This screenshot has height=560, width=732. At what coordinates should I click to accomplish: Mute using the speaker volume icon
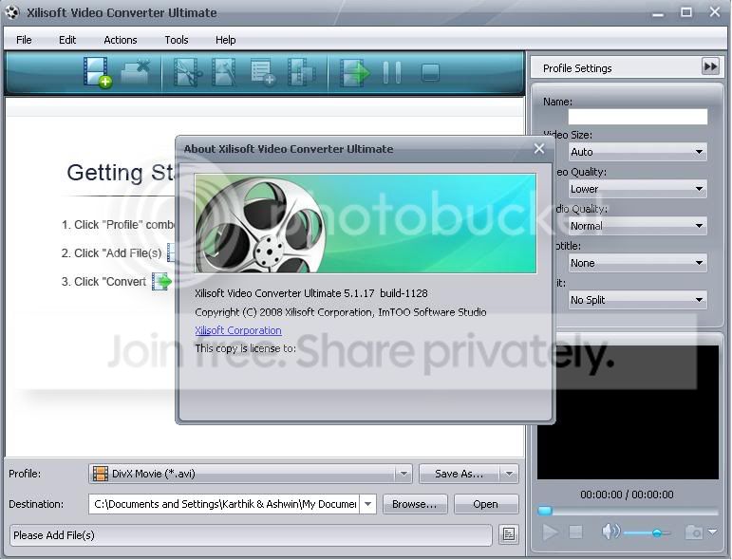[x=610, y=532]
